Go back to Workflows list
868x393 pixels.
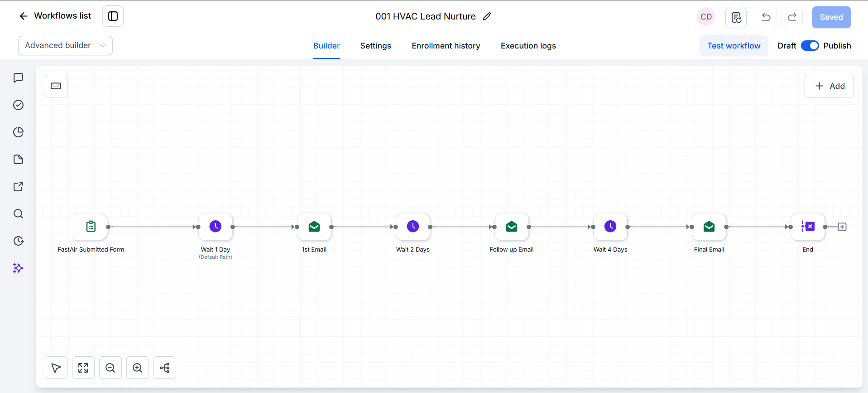click(55, 16)
